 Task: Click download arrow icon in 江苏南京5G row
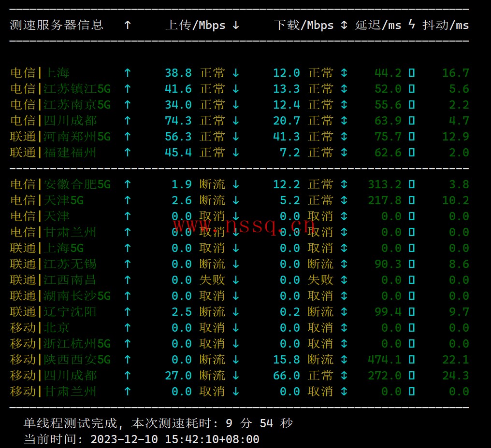(236, 105)
